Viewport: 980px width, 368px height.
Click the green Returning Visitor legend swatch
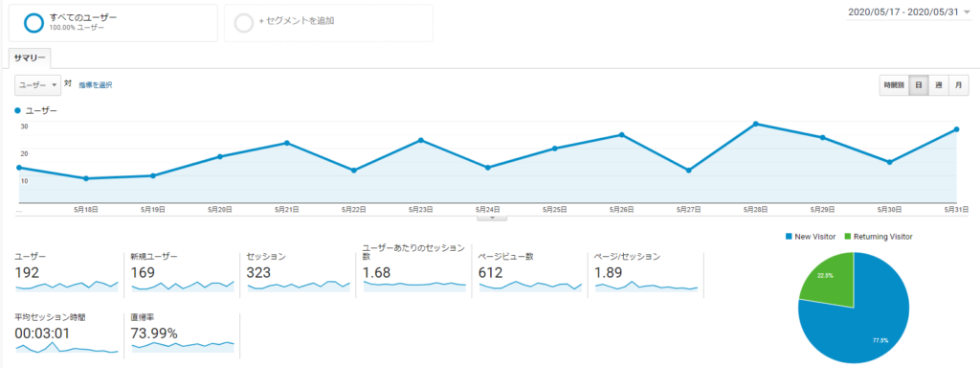[848, 237]
